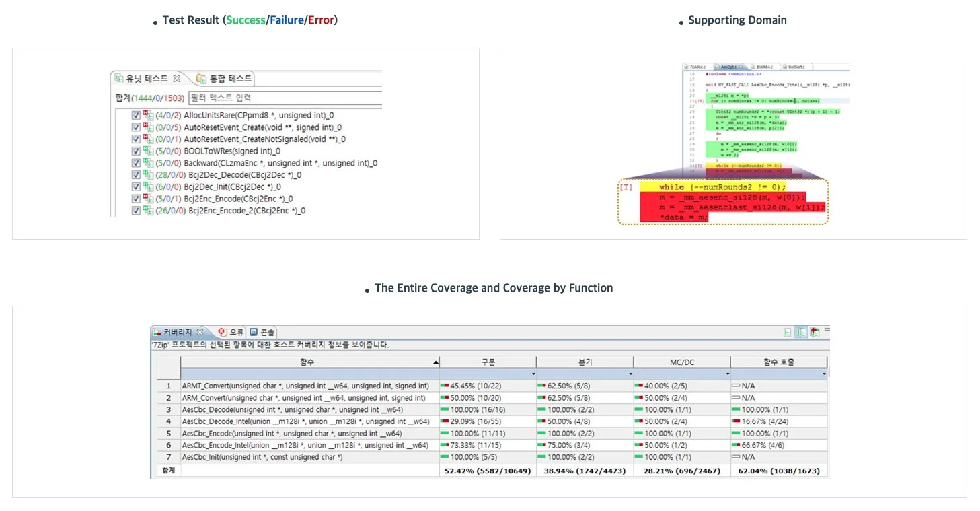Click the 45.45% statement coverage bar for ARMT_Convert
980x511 pixels.
tap(445, 386)
